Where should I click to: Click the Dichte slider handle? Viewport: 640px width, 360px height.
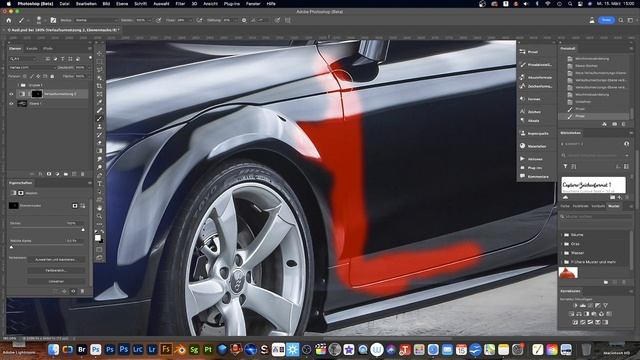tap(83, 230)
